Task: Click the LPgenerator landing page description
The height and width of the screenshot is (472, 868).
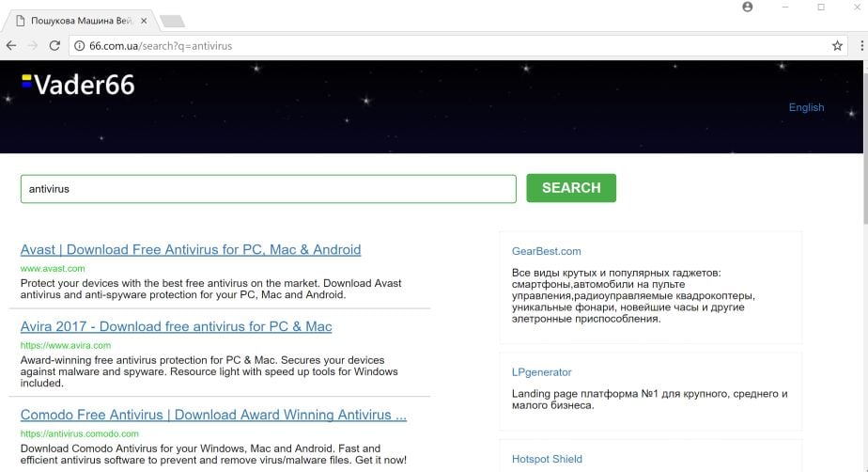Action: point(649,400)
